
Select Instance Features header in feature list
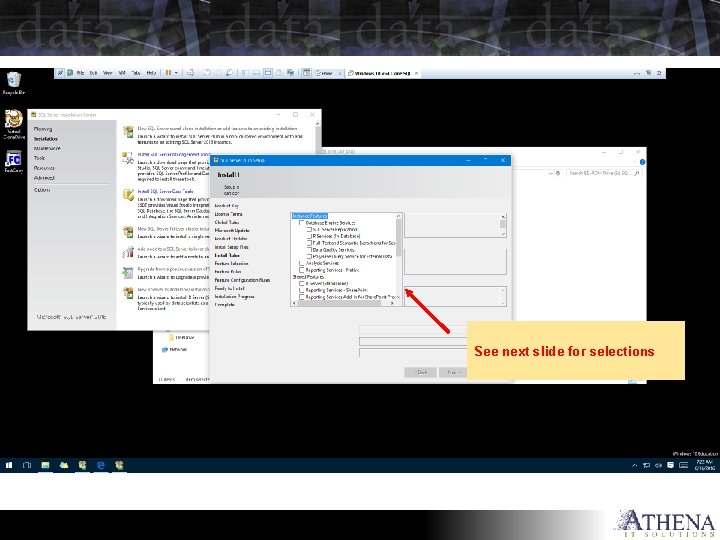click(x=310, y=216)
